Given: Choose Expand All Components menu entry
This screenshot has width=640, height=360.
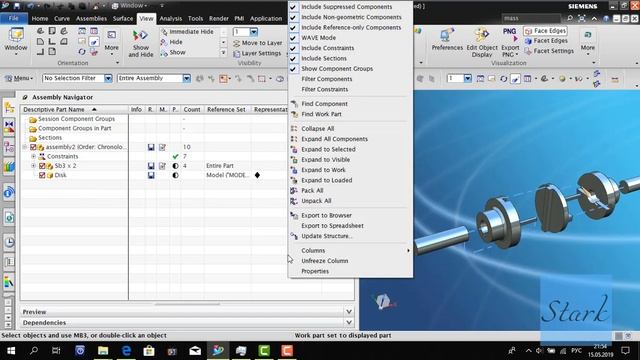Looking at the screenshot, I should [x=334, y=139].
